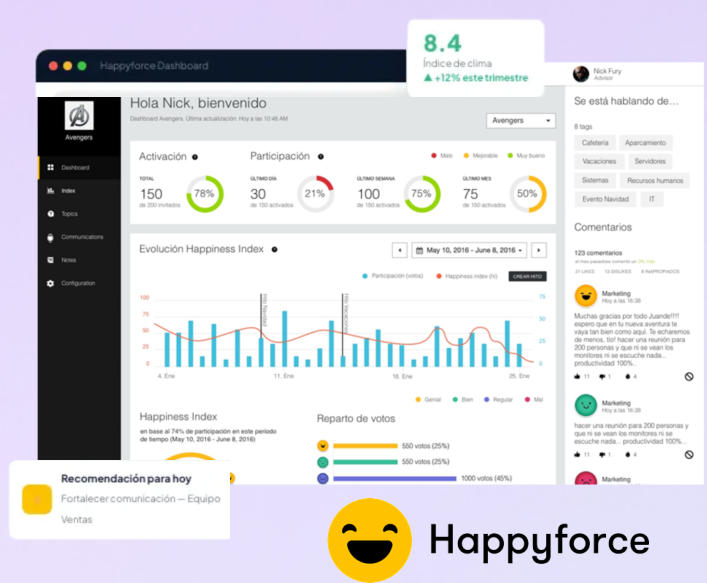Go to previous date range with left arrow
Image resolution: width=707 pixels, height=583 pixels.
pos(399,250)
